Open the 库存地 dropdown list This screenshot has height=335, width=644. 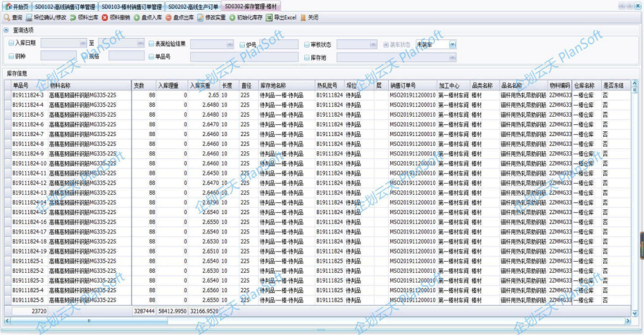tap(452, 58)
